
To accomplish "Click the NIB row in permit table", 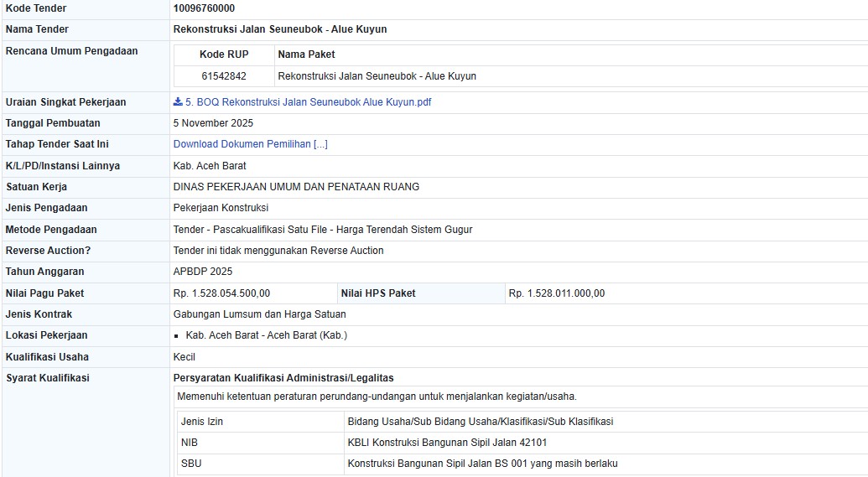I will click(x=190, y=443).
